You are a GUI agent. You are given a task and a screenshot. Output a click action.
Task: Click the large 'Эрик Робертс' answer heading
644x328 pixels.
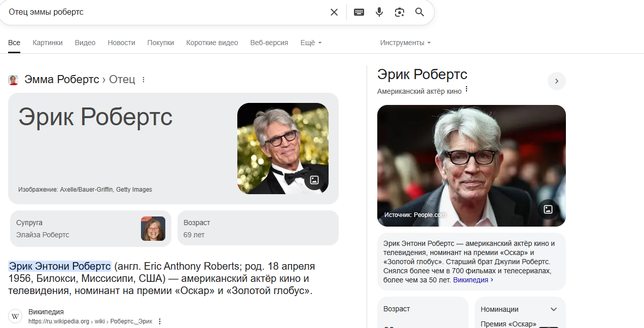coord(95,117)
